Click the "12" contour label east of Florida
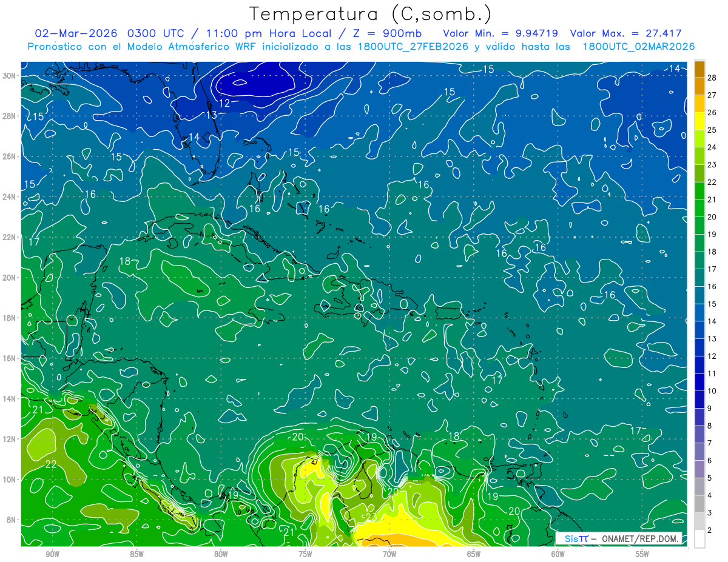728x562 pixels. click(224, 104)
